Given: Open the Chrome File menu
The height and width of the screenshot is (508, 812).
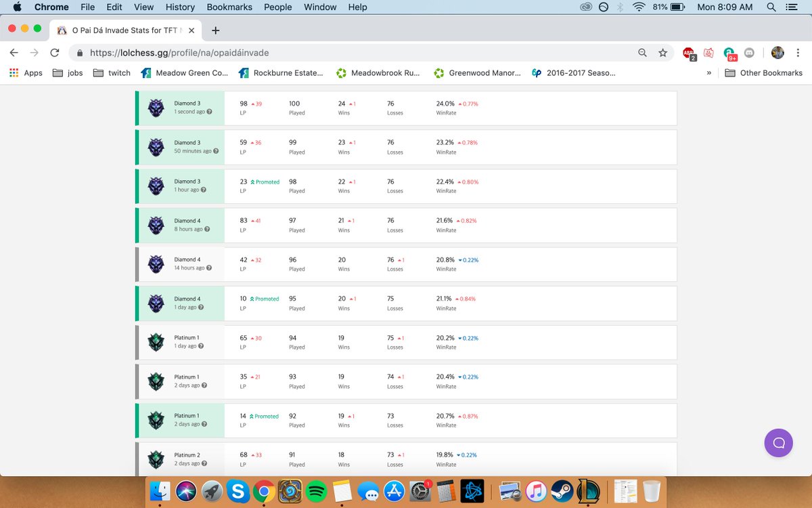Looking at the screenshot, I should click(x=87, y=7).
